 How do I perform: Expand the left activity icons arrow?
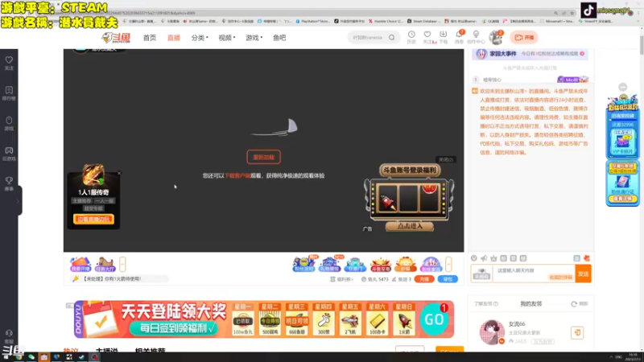pos(122,265)
